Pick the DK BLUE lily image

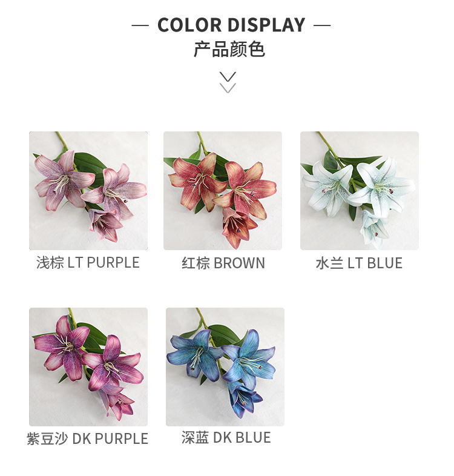[225, 367]
